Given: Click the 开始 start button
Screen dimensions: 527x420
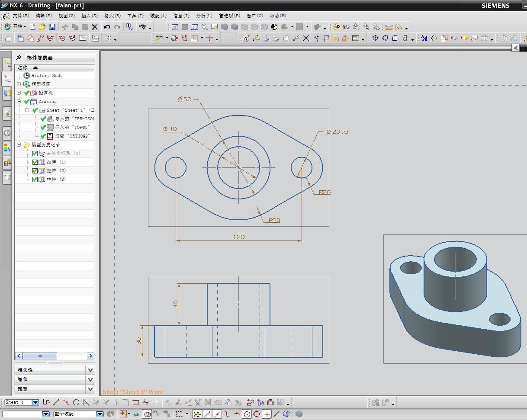Looking at the screenshot, I should (15, 27).
